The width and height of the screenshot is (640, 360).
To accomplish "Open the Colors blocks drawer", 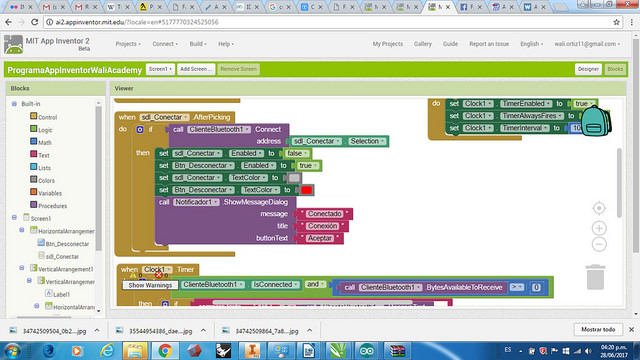I will [42, 180].
